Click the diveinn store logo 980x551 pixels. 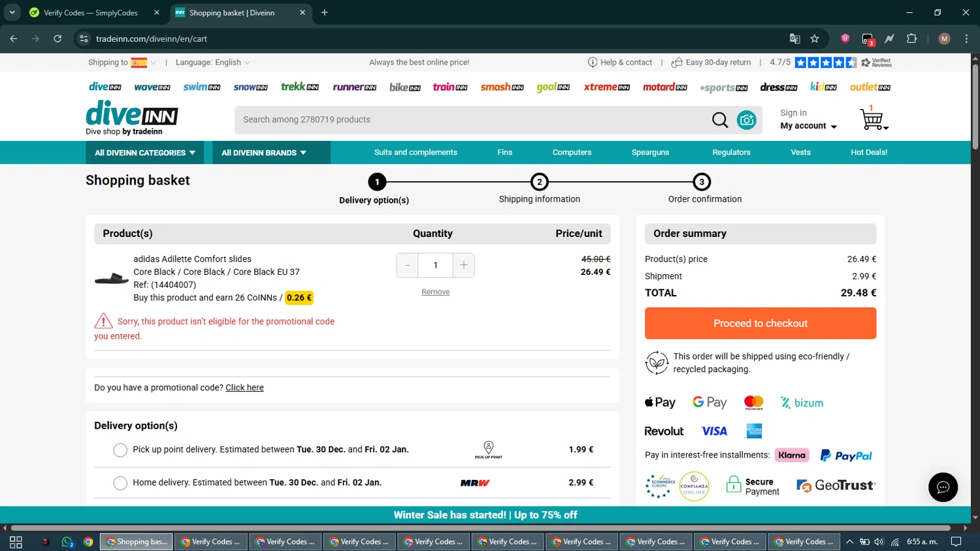pyautogui.click(x=132, y=118)
